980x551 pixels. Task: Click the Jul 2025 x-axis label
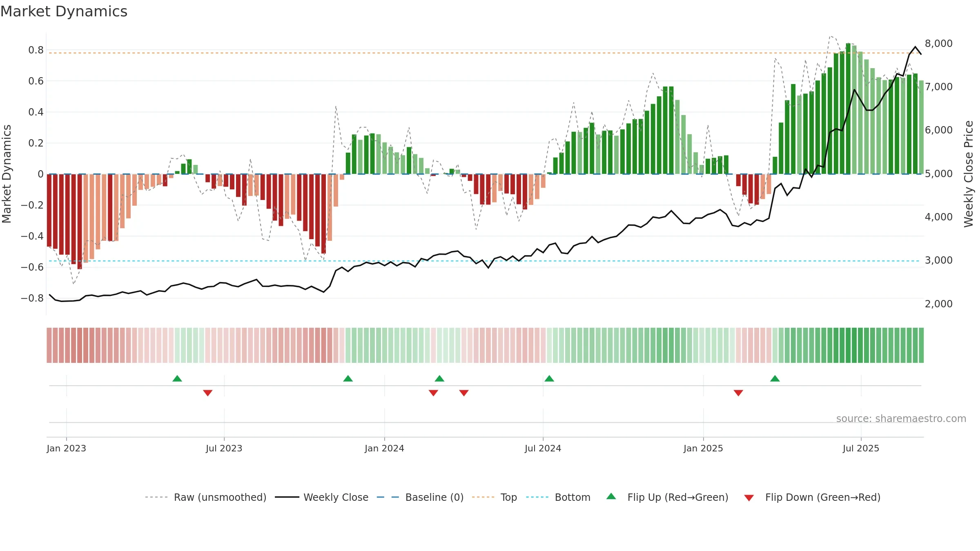click(x=861, y=448)
